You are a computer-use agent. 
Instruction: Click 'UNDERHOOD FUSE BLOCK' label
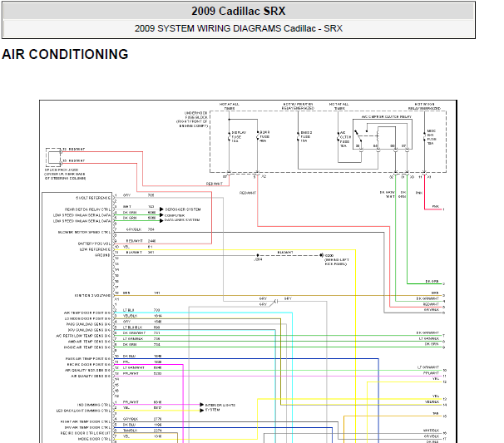[193, 120]
